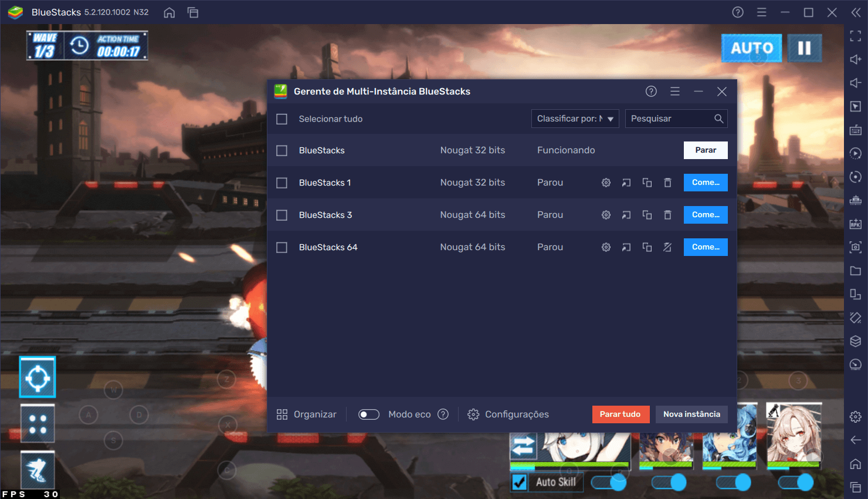Check Selecionar tudo checkbox
The width and height of the screenshot is (868, 499).
282,119
